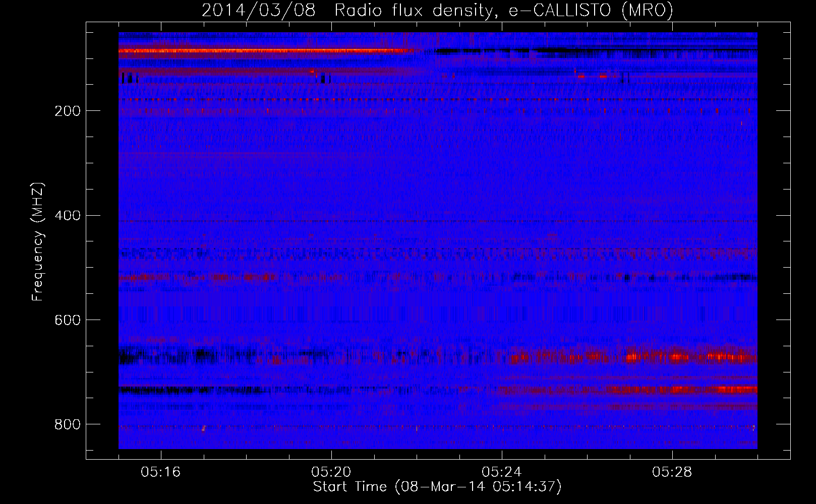Image resolution: width=816 pixels, height=504 pixels.
Task: Click the 800 frequency tick label
Action: tap(68, 425)
